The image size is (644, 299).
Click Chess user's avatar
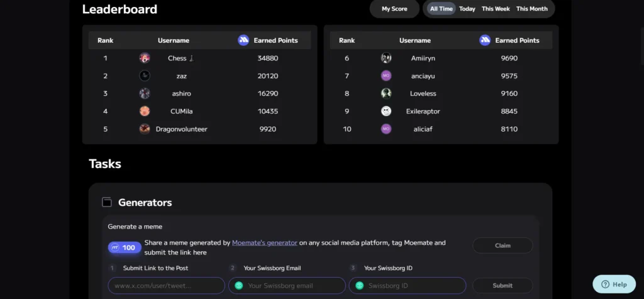tap(145, 58)
